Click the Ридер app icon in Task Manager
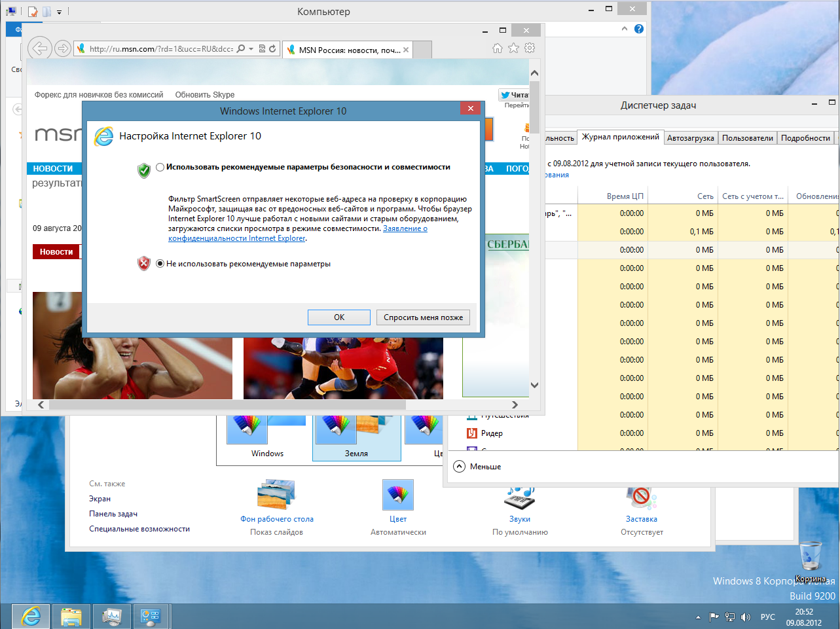Image resolution: width=840 pixels, height=629 pixels. tap(471, 433)
